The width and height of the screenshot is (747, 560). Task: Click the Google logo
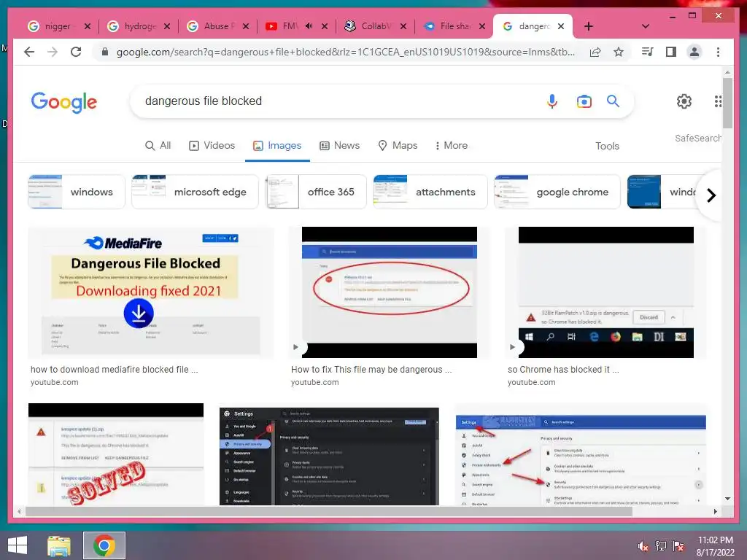coord(64,102)
